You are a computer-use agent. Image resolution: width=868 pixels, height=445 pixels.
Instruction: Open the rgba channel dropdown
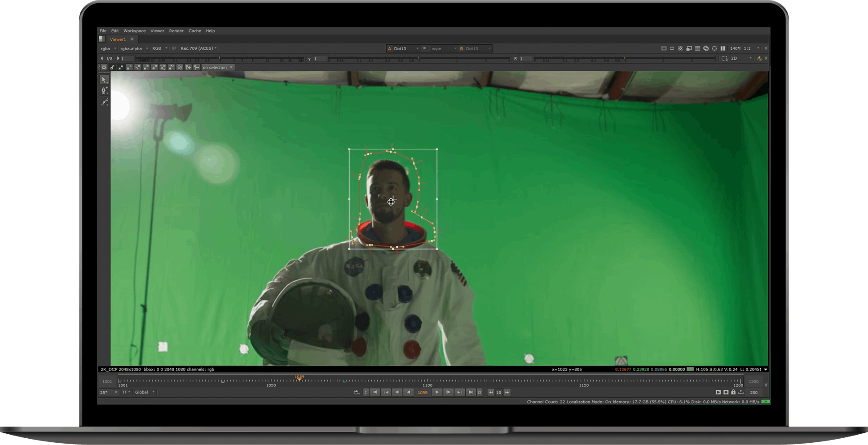click(108, 48)
